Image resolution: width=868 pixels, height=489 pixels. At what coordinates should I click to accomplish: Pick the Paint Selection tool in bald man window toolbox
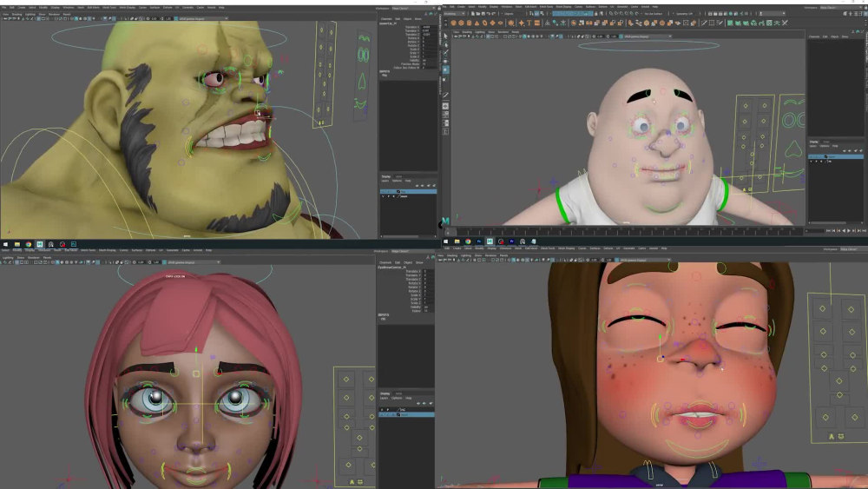pyautogui.click(x=445, y=53)
